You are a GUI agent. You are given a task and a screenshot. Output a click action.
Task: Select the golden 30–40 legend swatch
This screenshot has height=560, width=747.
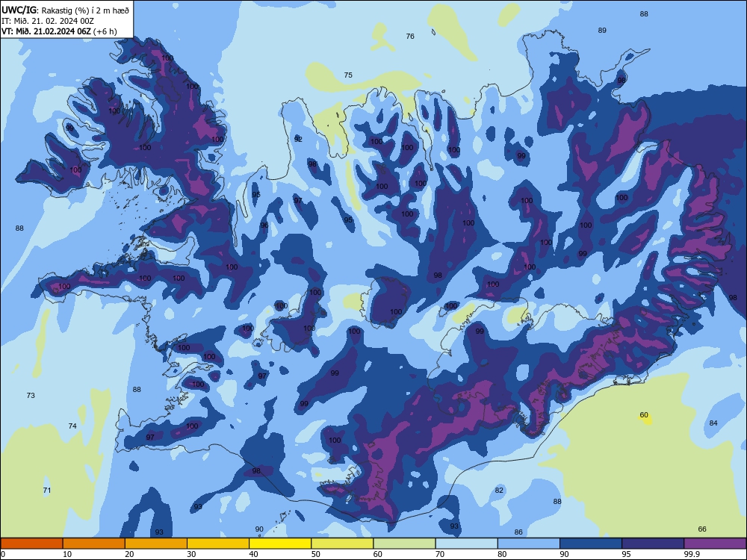pos(218,544)
